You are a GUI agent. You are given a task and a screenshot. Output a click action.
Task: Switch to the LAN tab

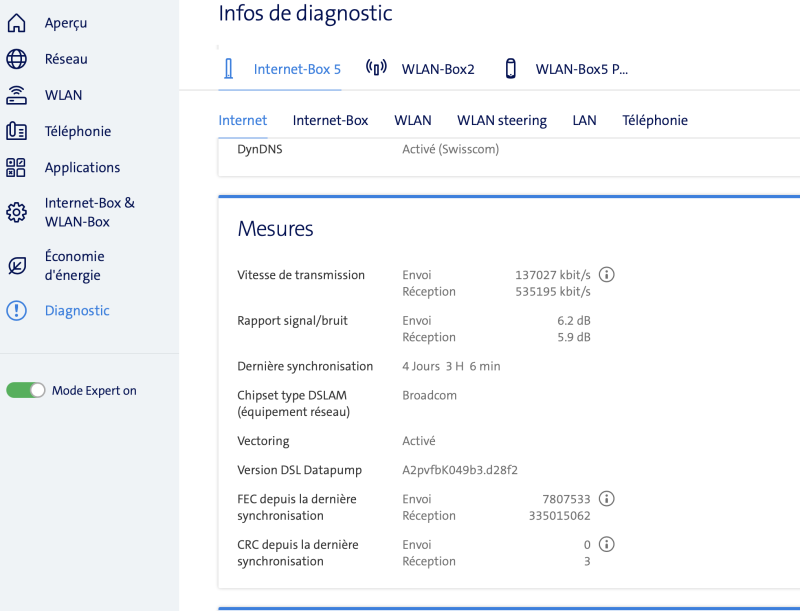click(584, 121)
